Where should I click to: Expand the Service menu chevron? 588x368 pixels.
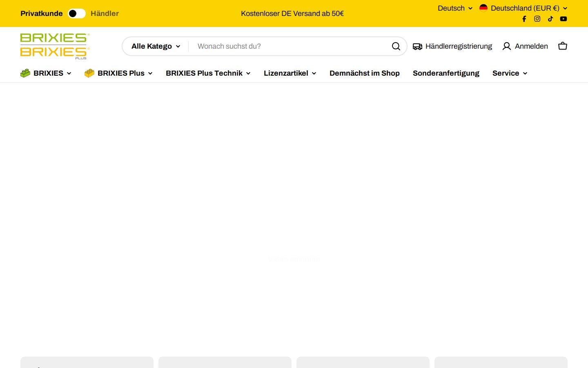click(525, 74)
